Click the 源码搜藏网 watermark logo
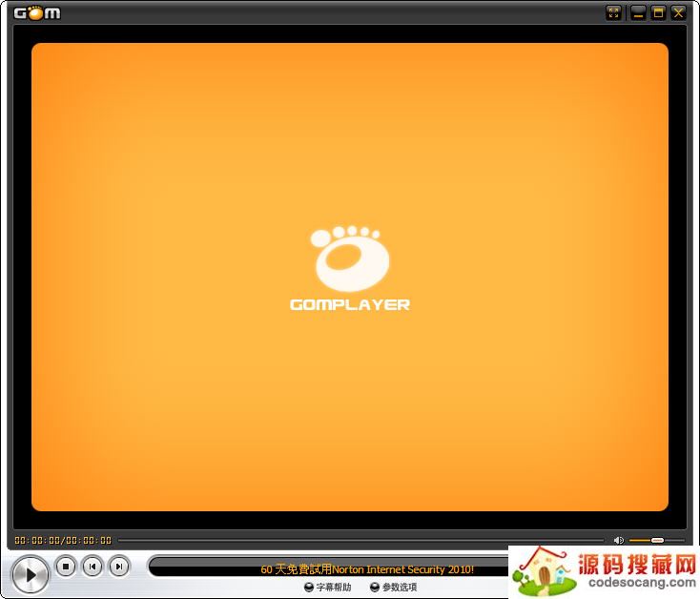Image resolution: width=700 pixels, height=599 pixels. tap(605, 572)
